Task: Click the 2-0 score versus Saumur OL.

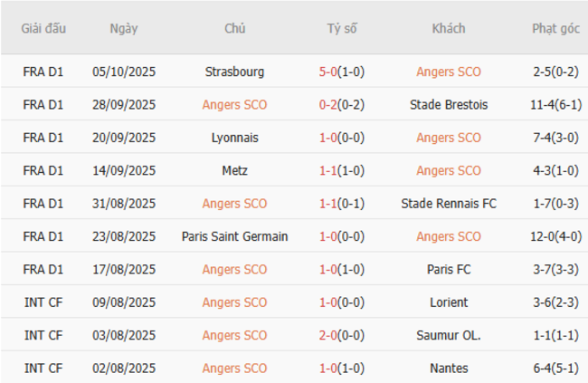Action: click(x=327, y=335)
